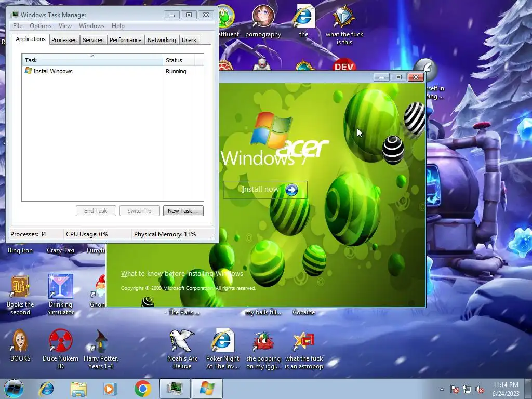Open the diamond star desktop icon
The height and width of the screenshot is (399, 532).
344,25
